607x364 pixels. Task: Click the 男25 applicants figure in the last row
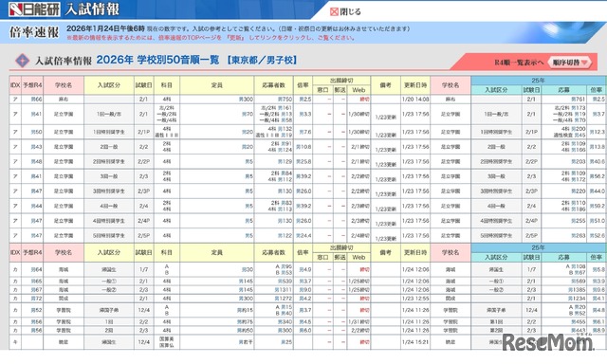(286, 342)
